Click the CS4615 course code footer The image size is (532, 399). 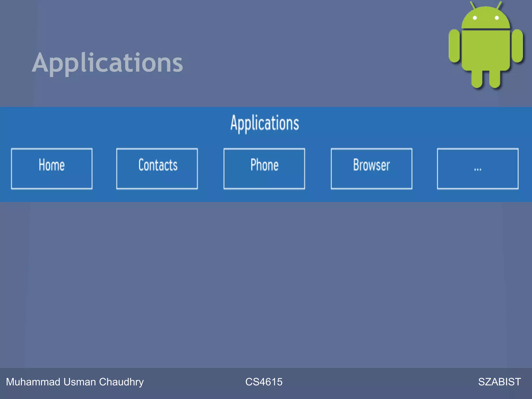pyautogui.click(x=264, y=382)
